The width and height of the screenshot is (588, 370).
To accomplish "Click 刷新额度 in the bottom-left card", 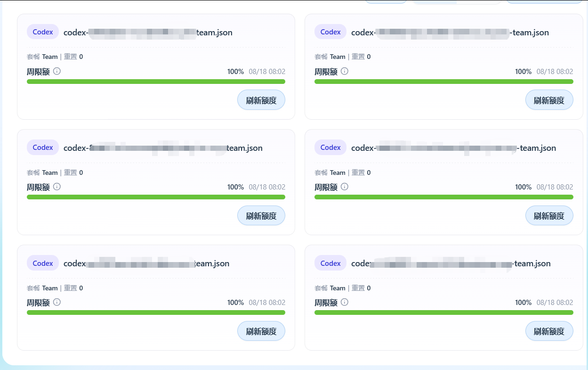I will tap(261, 331).
